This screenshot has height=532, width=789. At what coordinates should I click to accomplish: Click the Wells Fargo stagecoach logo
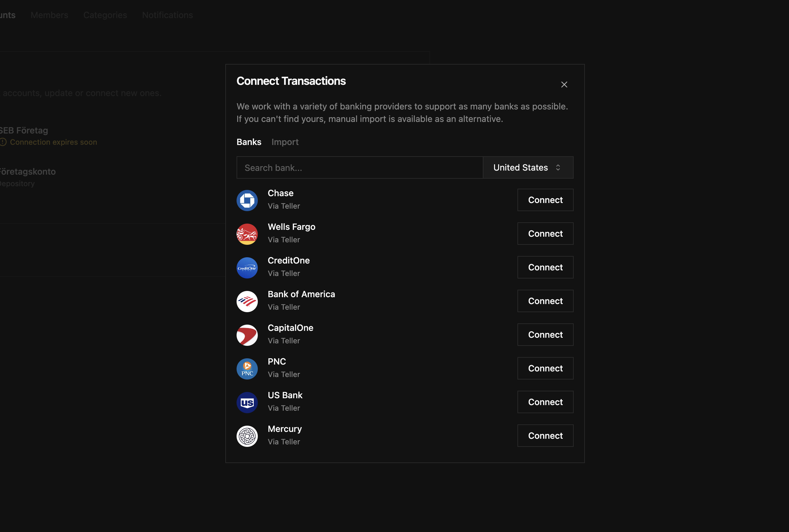coord(247,234)
